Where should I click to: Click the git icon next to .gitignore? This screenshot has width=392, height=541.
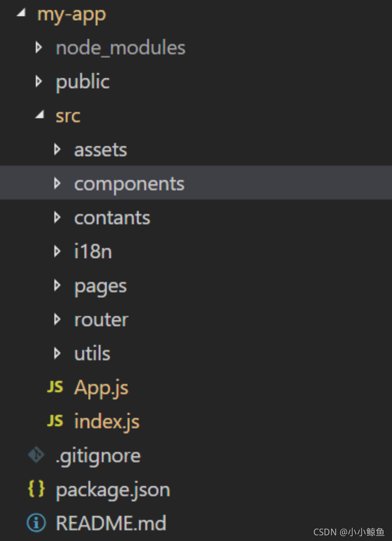pos(36,455)
